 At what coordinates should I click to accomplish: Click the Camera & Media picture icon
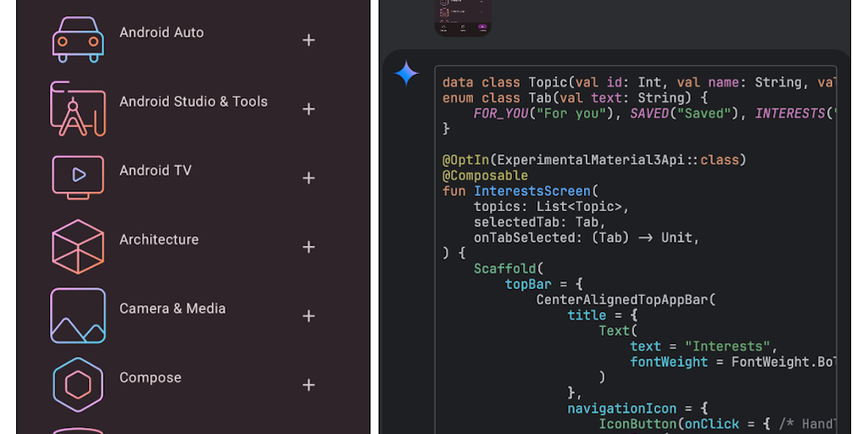[x=78, y=315]
